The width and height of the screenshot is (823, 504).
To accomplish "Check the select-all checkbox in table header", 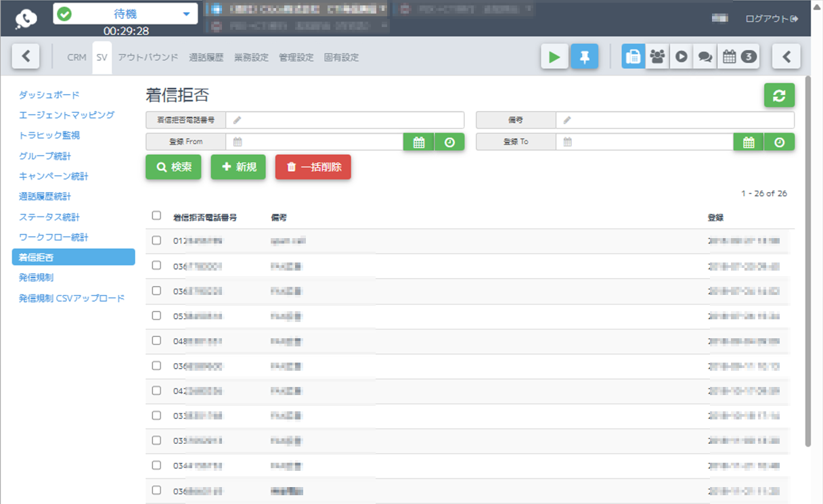I will coord(156,216).
